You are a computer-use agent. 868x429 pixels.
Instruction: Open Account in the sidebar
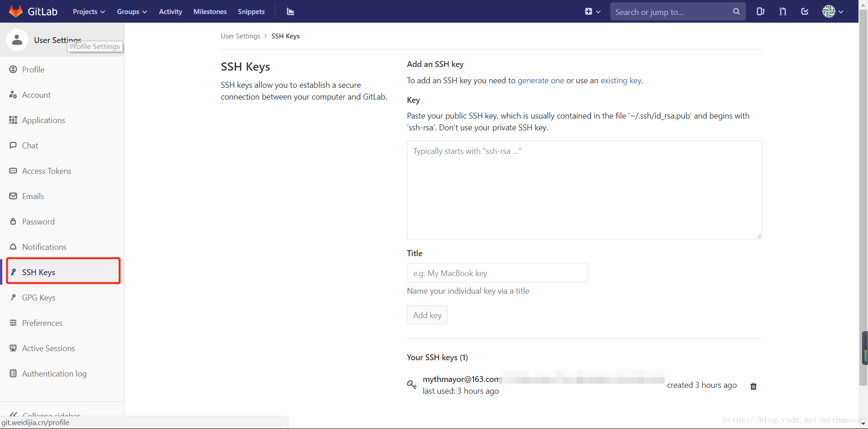[62, 95]
